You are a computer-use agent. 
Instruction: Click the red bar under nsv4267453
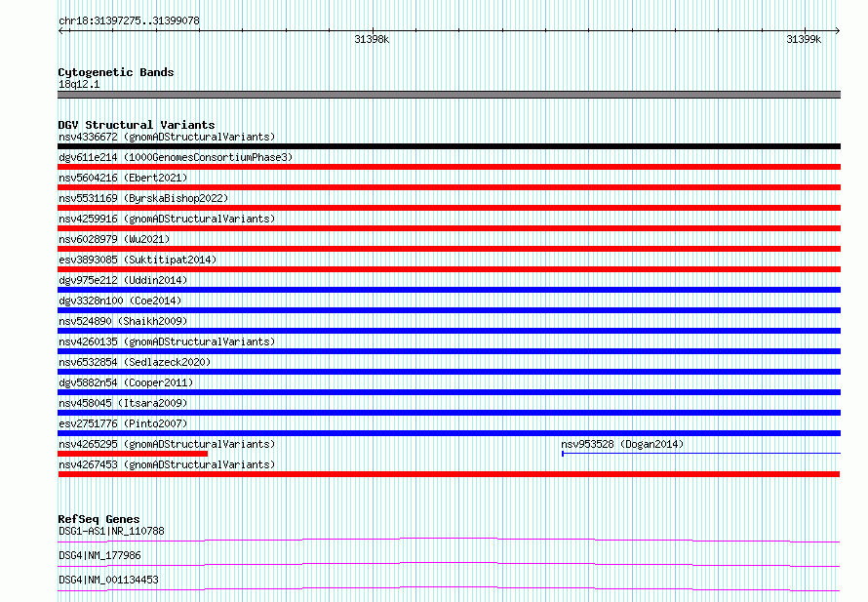(449, 474)
